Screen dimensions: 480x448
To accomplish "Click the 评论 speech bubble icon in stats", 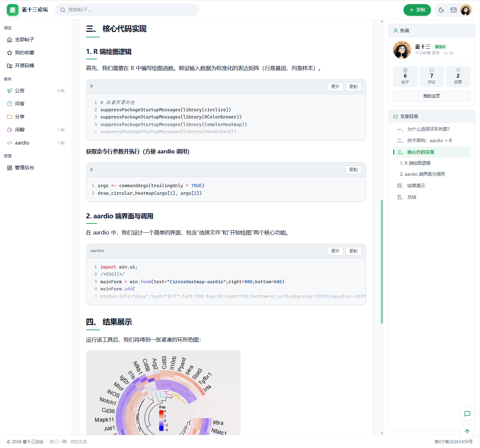I will (432, 70).
